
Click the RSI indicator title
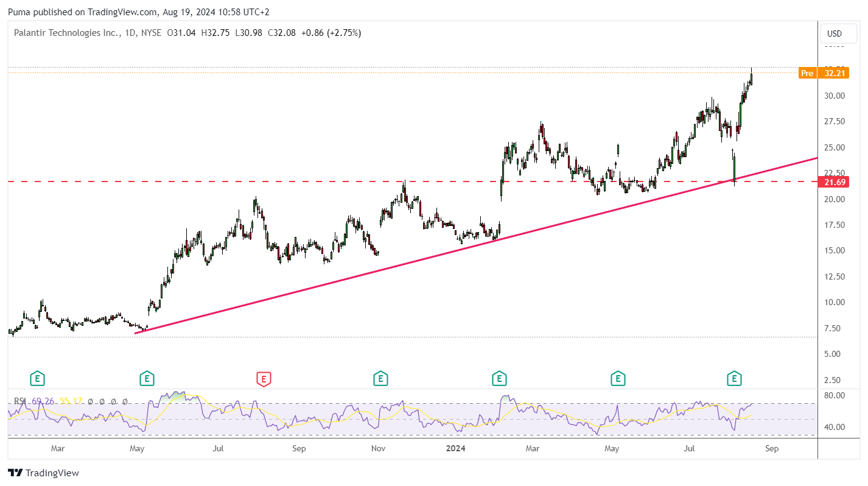pyautogui.click(x=20, y=401)
